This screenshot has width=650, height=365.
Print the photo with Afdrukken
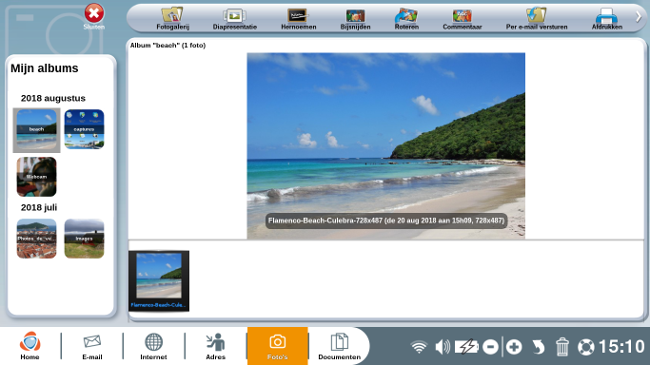click(606, 19)
